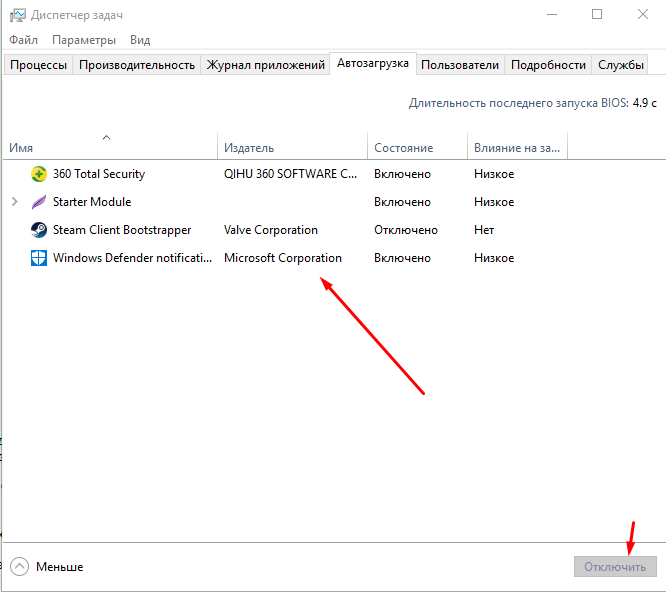The width and height of the screenshot is (666, 592).
Task: Close the Диспетчер задач window
Action: pos(643,14)
